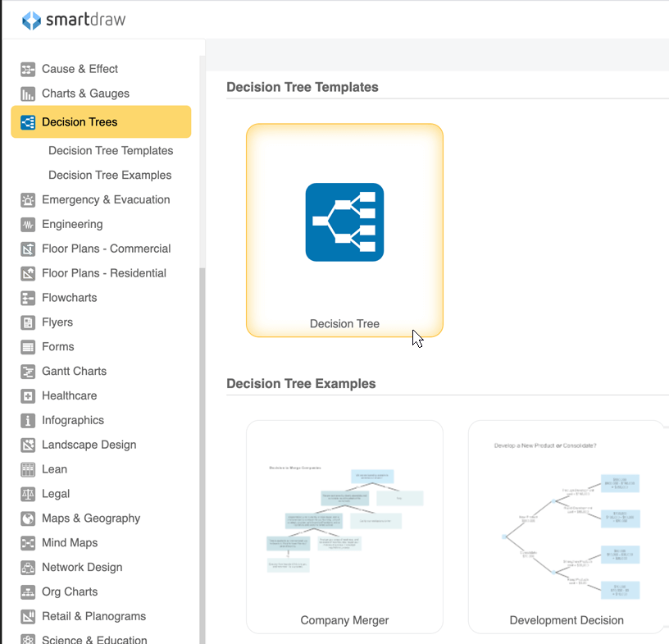Open the Retail & Planograms label

[93, 616]
